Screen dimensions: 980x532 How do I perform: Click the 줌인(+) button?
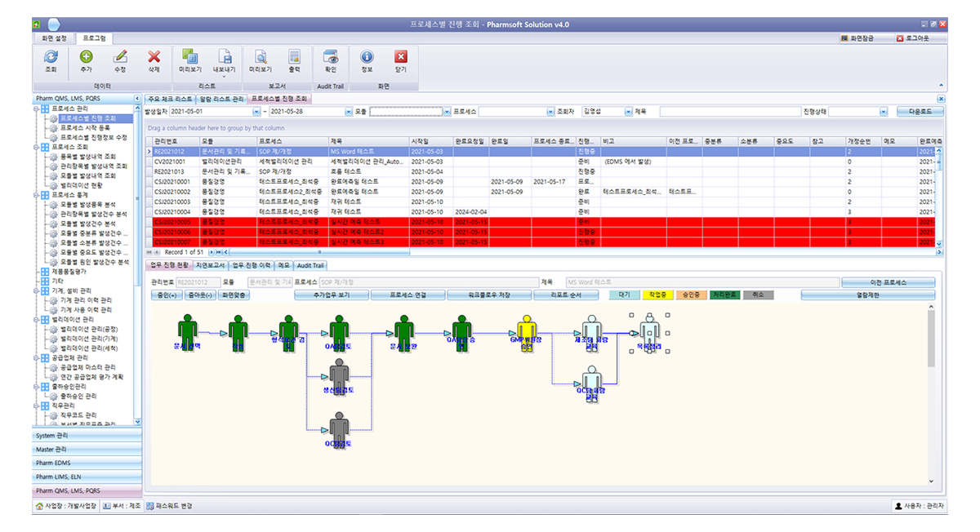click(x=166, y=295)
